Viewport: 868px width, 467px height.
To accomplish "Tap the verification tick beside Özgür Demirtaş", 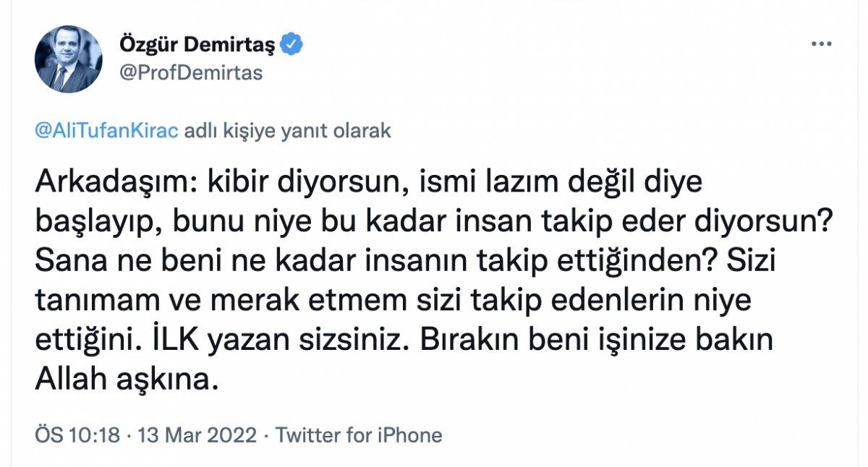I will 292,43.
